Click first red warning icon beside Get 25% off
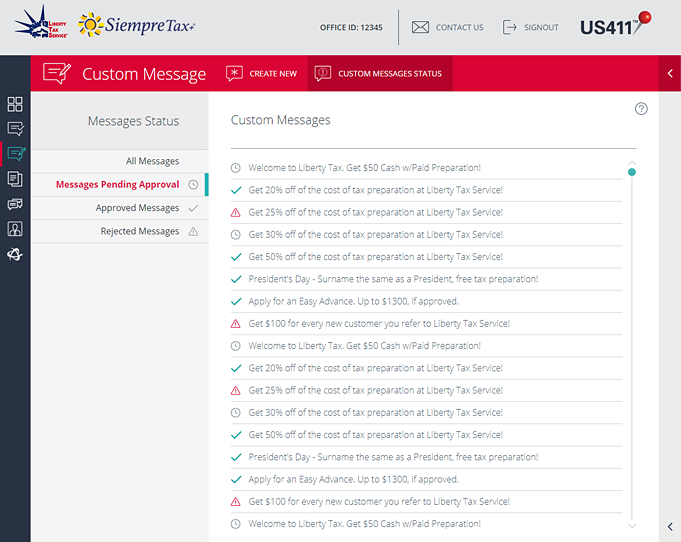The width and height of the screenshot is (681, 542). pos(235,212)
